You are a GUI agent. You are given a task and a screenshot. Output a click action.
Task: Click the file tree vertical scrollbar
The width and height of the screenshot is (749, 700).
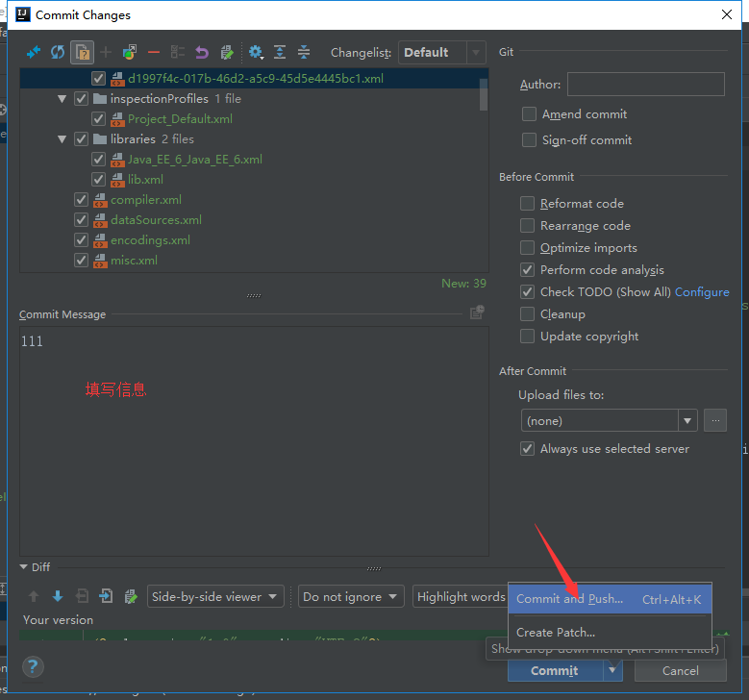[x=484, y=94]
